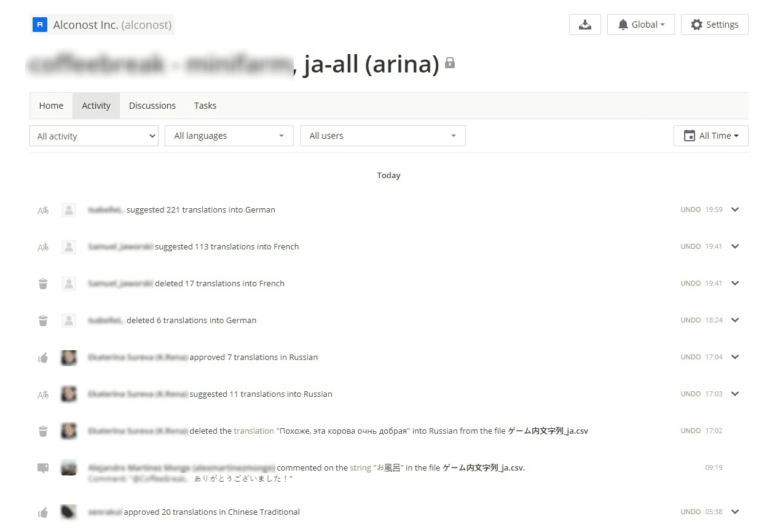The height and width of the screenshot is (532, 783).
Task: Click the download icon button in header
Action: point(584,25)
